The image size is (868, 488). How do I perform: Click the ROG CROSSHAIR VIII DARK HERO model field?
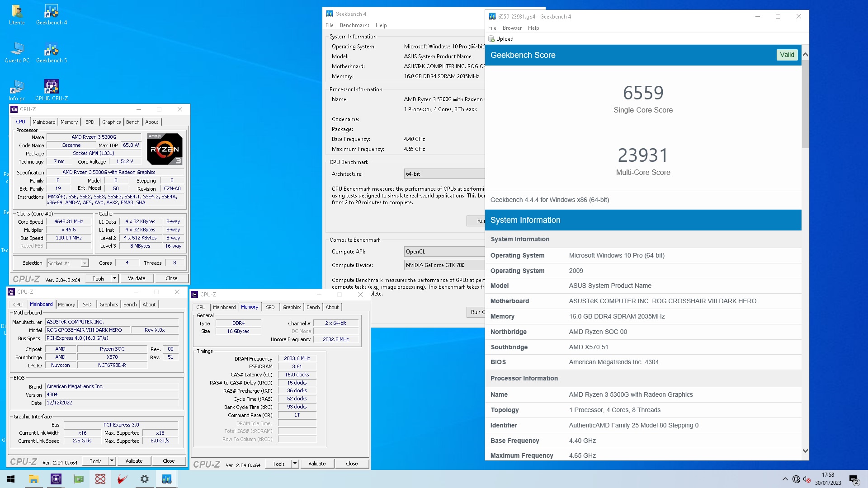pyautogui.click(x=88, y=330)
